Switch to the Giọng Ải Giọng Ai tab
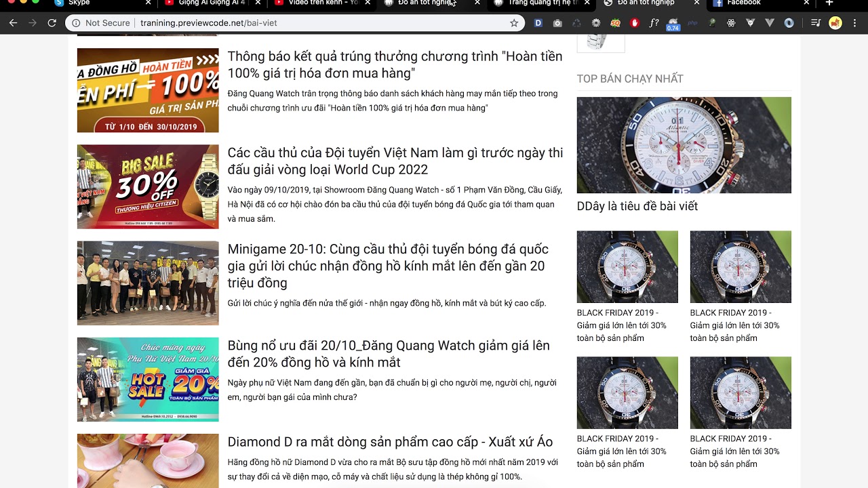The height and width of the screenshot is (488, 868). tap(212, 3)
